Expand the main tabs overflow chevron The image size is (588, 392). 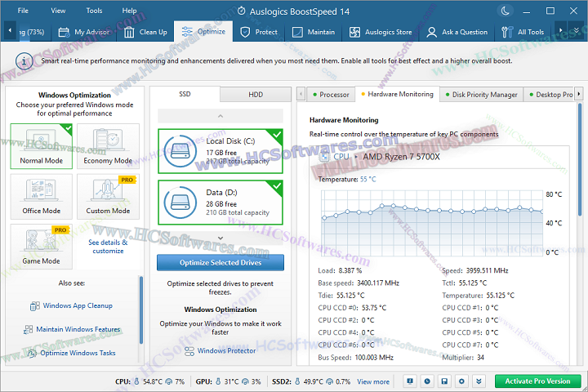(577, 31)
